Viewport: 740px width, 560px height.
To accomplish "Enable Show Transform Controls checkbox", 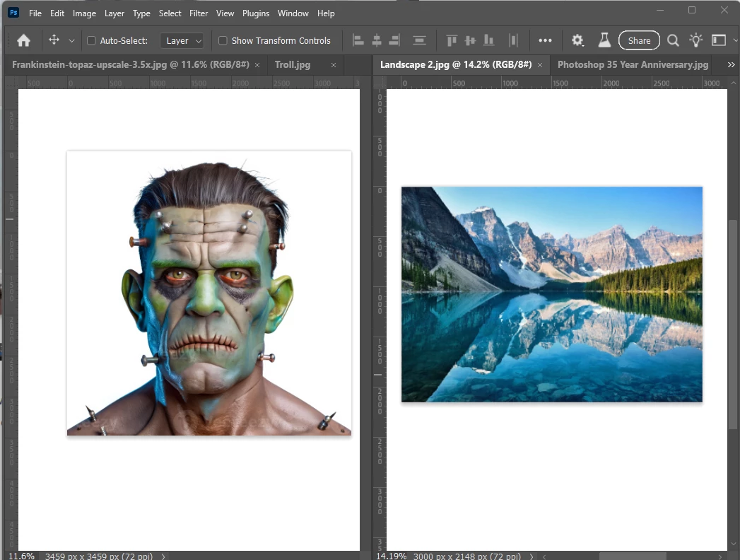I will [x=223, y=40].
